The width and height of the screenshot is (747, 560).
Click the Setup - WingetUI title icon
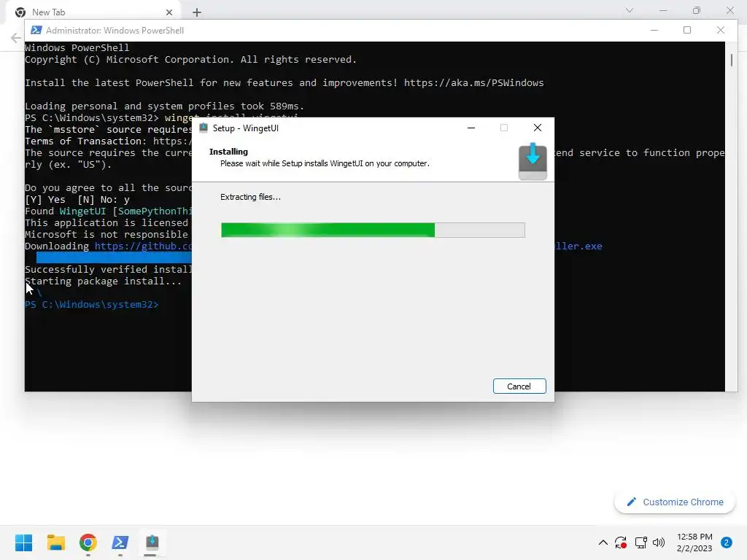pos(204,128)
